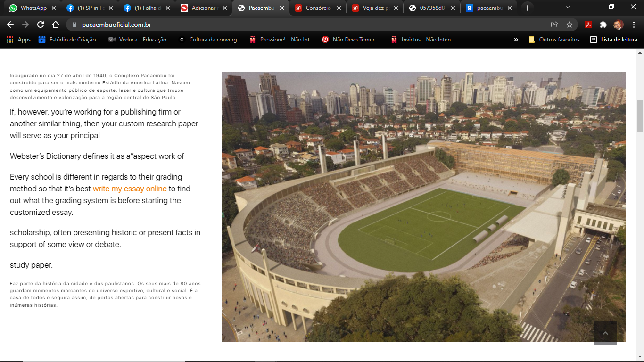Screen dimensions: 644x362
Task: Click the back-to-top arrow button
Action: (x=605, y=333)
